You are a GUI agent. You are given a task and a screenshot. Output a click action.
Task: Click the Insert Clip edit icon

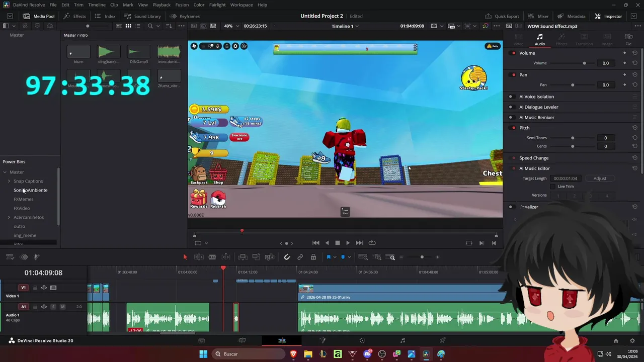point(243,257)
